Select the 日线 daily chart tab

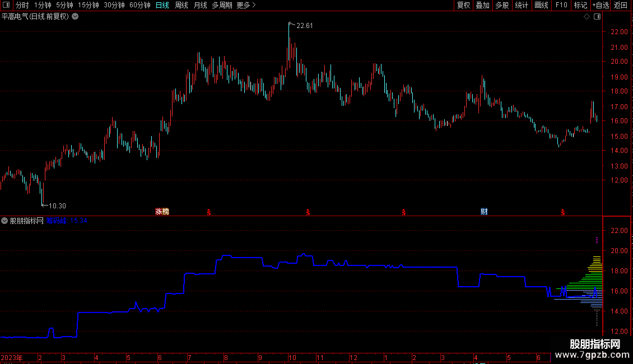click(162, 5)
